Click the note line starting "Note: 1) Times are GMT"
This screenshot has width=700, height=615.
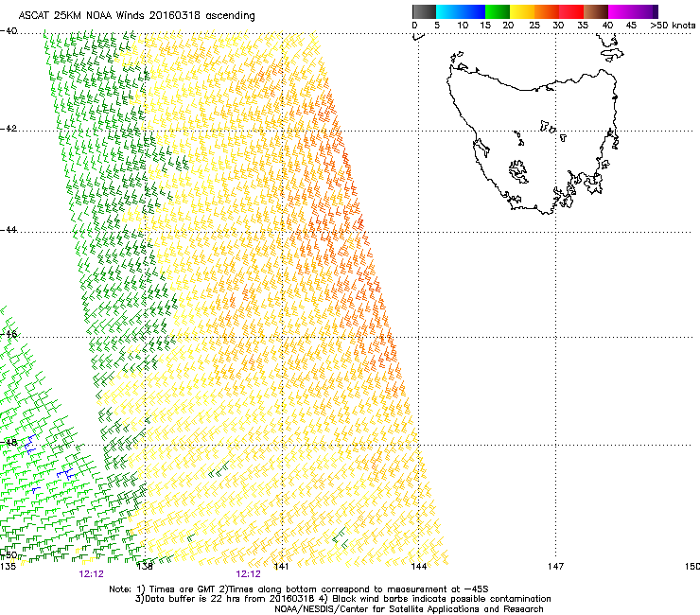point(299,589)
